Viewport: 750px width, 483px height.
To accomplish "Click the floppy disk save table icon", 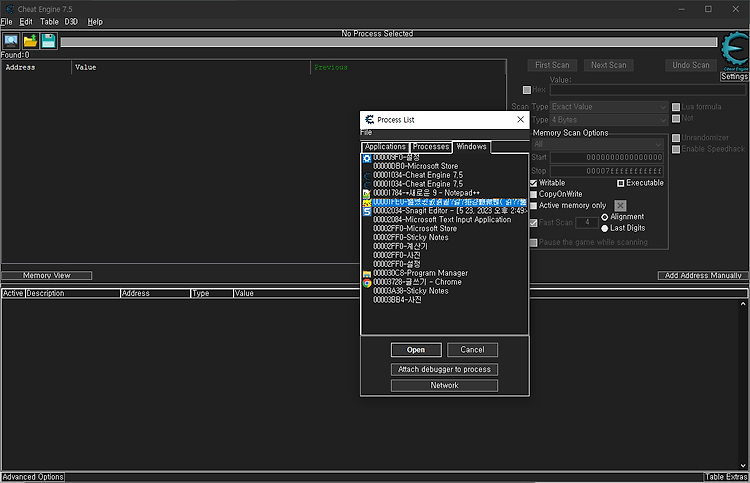I will tap(48, 41).
